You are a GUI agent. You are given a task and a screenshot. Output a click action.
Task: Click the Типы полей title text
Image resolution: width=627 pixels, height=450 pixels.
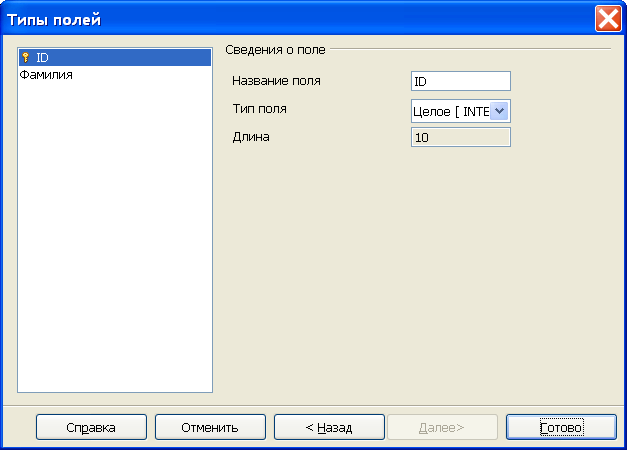pyautogui.click(x=54, y=20)
